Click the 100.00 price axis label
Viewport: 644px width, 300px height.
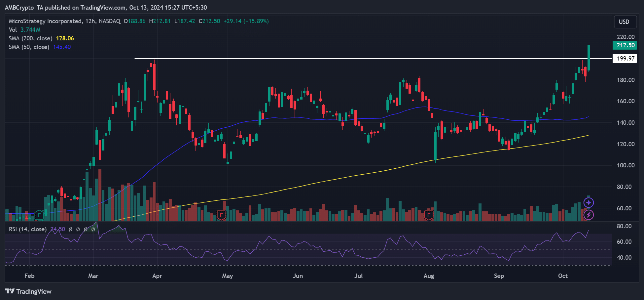[x=626, y=165]
